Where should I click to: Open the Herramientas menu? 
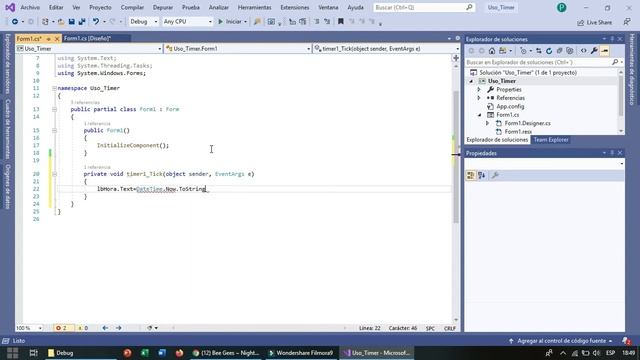pyautogui.click(x=254, y=7)
